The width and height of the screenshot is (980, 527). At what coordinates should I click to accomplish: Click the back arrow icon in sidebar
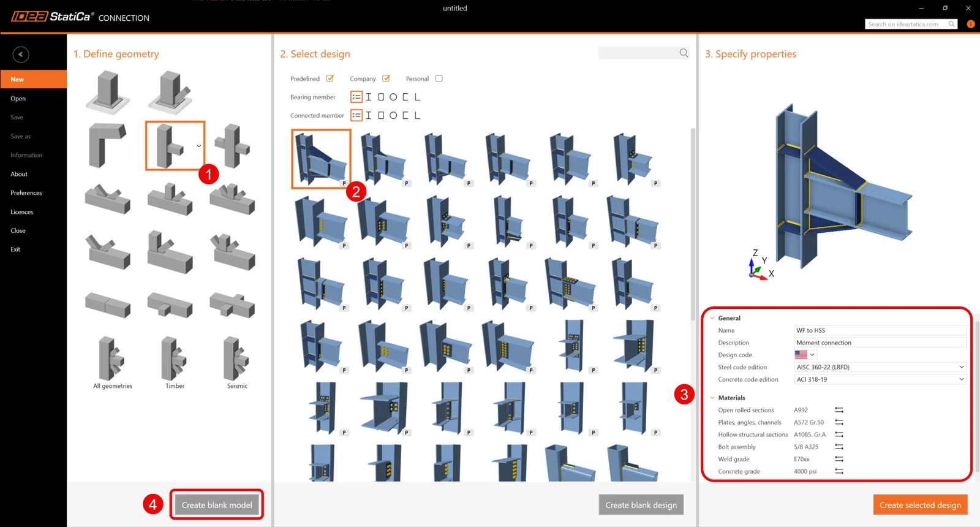click(x=21, y=55)
